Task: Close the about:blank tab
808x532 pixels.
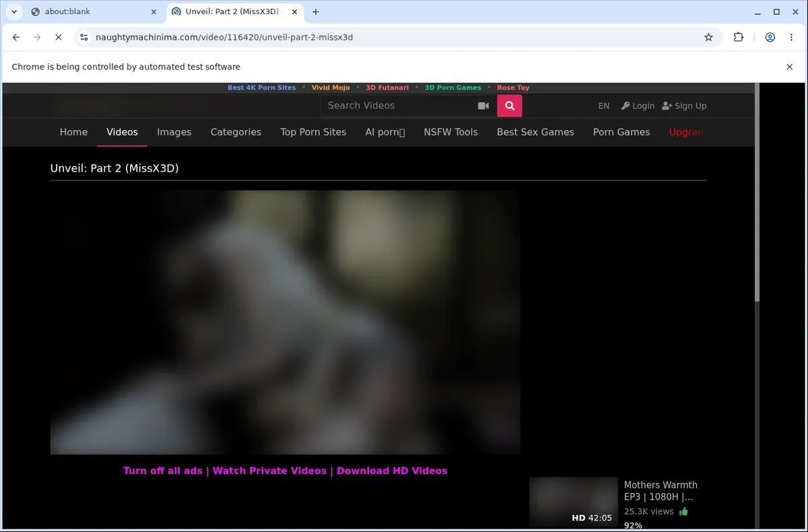Action: (x=154, y=11)
